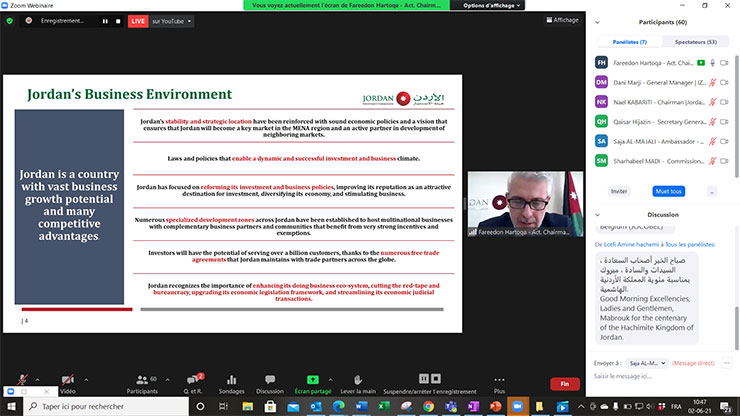Stop the recording from top bar
This screenshot has width=740, height=416.
[x=118, y=21]
